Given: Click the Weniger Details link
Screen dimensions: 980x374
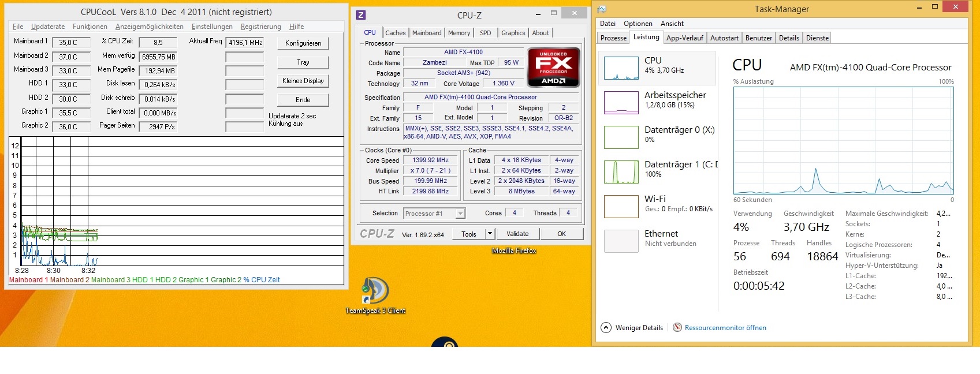Looking at the screenshot, I should (639, 328).
